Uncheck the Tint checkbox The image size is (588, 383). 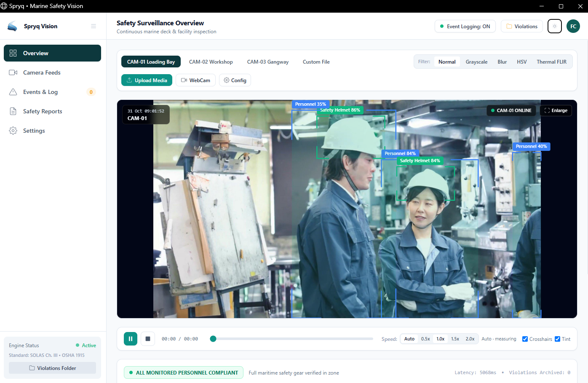point(557,339)
